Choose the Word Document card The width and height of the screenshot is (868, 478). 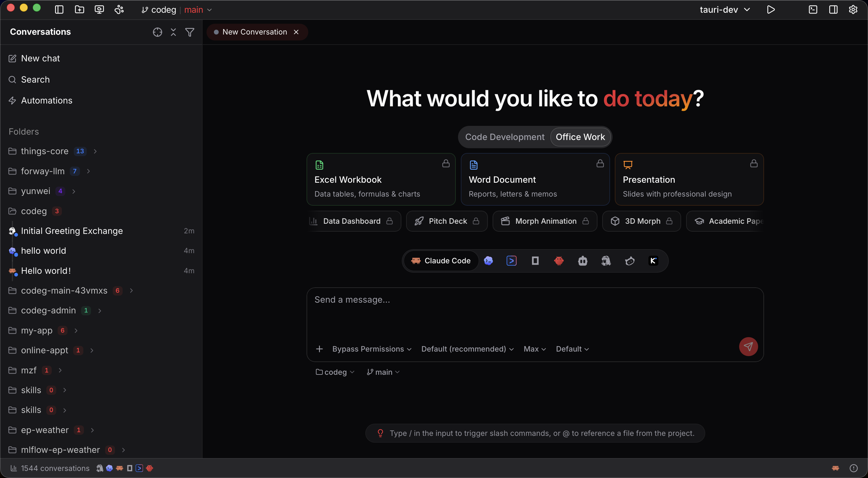[x=535, y=179]
